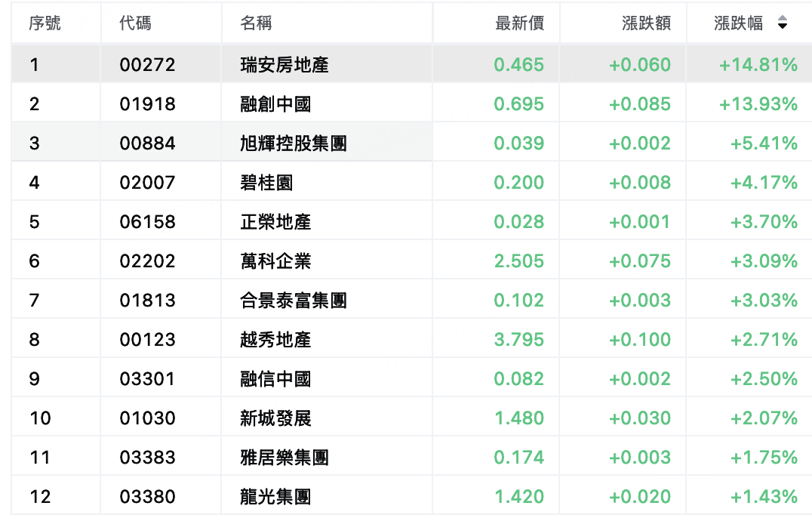Open stock 萬科企業

point(275,261)
